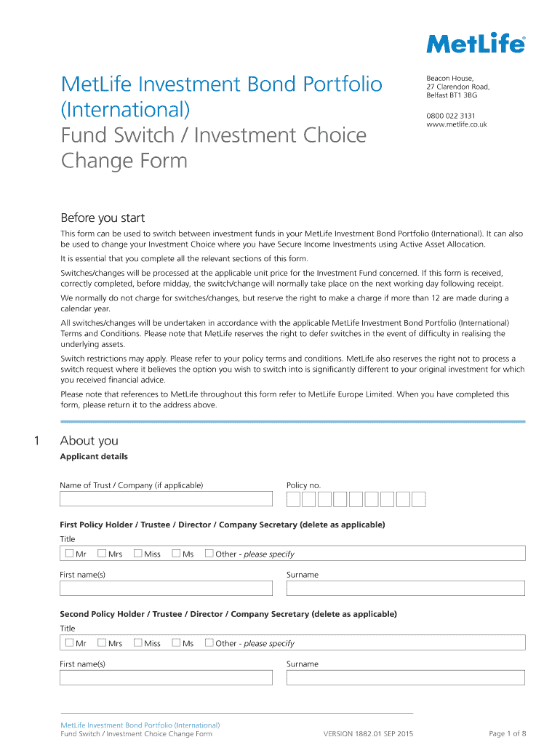Click second policy holder's First name(s) field
The image size is (560, 745).
tap(166, 677)
